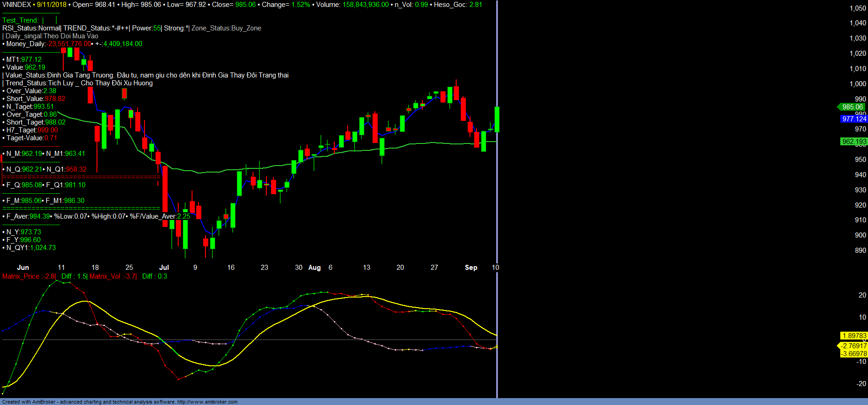Select the Zone_Status:Buy_Zone text
The image size is (868, 405).
pyautogui.click(x=226, y=28)
